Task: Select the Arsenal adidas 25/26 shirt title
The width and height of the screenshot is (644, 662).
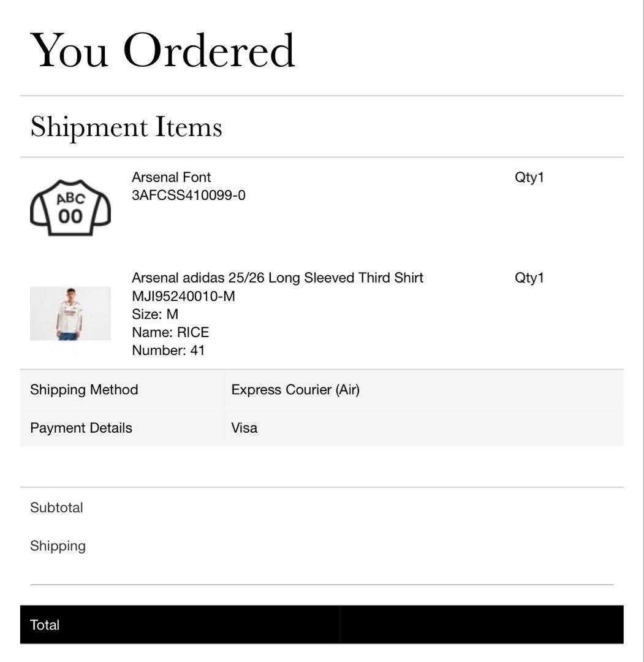Action: click(278, 278)
